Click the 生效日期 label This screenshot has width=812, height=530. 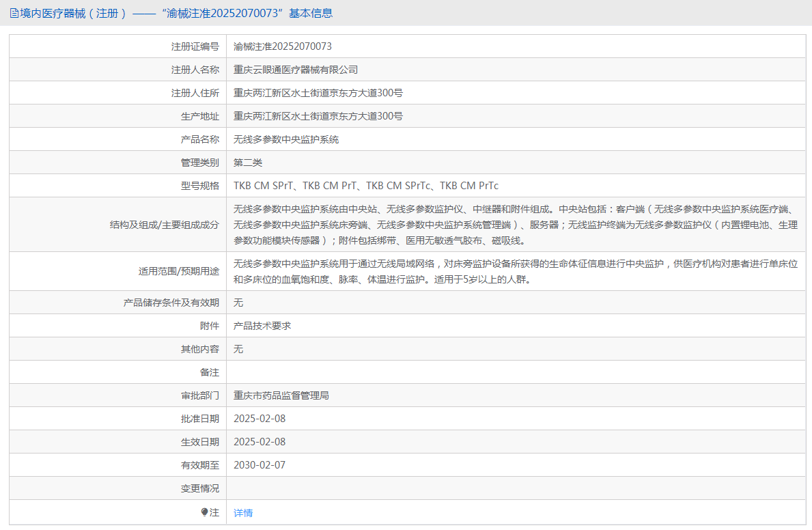[200, 442]
